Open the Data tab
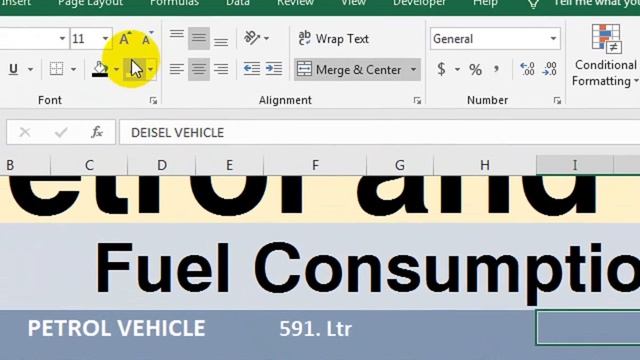Viewport: 640px width, 360px height. [x=238, y=3]
